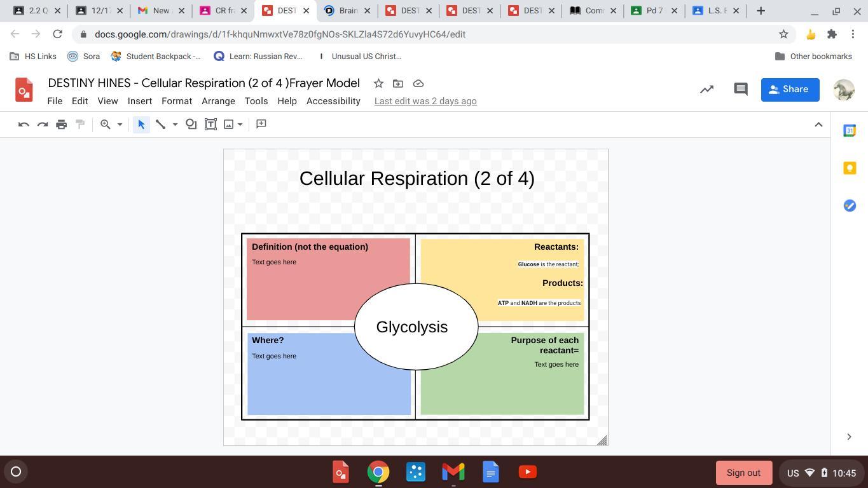Screen dimensions: 868x488
Task: Open YouTube from the shelf
Action: point(527,472)
